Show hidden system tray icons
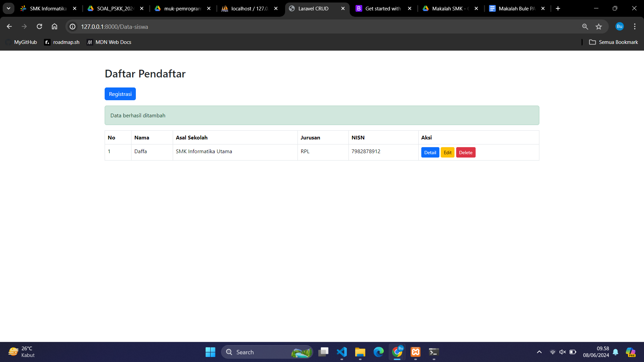 click(539, 352)
